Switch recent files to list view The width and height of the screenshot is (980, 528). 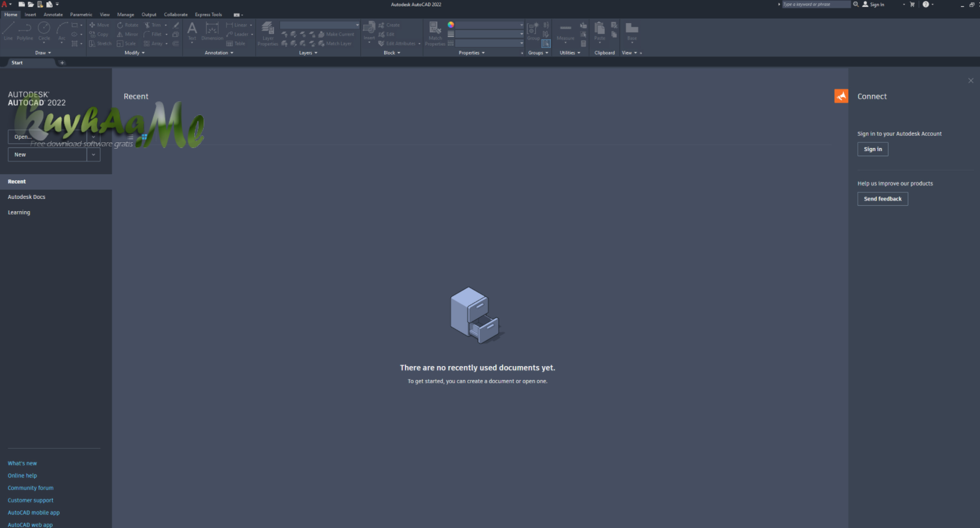pyautogui.click(x=131, y=137)
